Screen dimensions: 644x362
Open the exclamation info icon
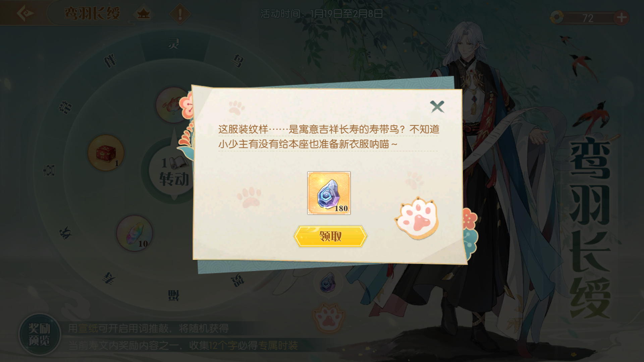[x=180, y=14]
